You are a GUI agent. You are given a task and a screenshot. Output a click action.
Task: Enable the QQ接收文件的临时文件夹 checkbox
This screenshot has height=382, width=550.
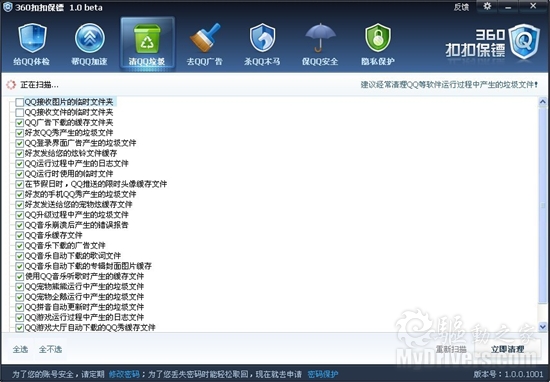pyautogui.click(x=20, y=112)
